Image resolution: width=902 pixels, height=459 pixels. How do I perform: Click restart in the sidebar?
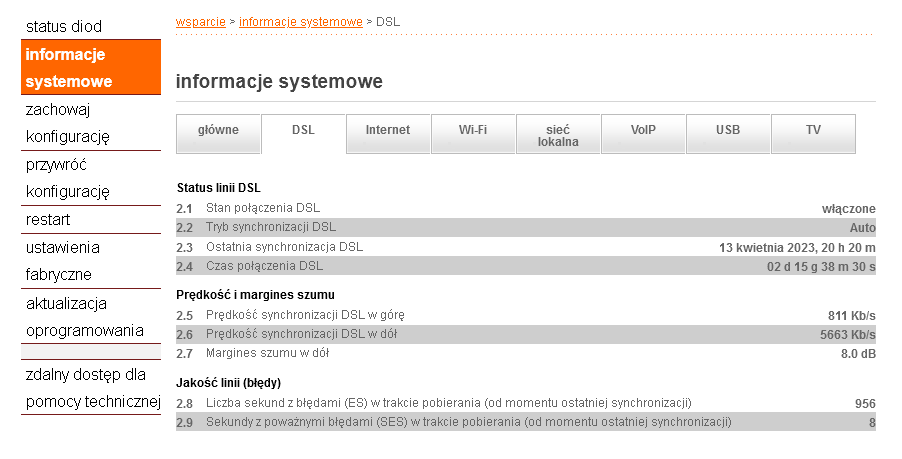point(48,220)
